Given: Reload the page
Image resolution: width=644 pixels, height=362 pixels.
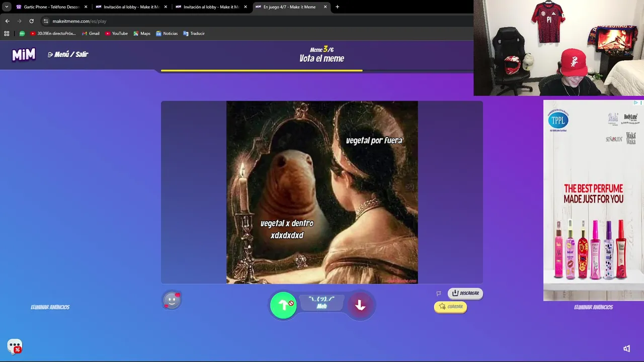Looking at the screenshot, I should pyautogui.click(x=31, y=21).
